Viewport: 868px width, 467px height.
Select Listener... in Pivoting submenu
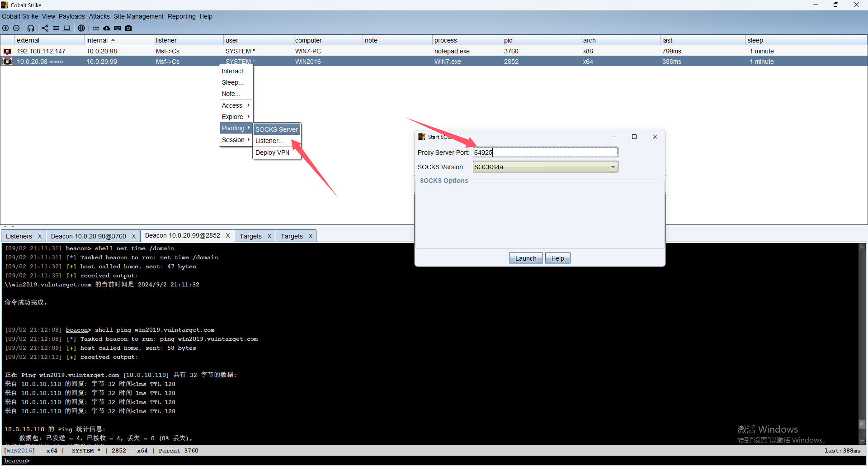pos(277,141)
